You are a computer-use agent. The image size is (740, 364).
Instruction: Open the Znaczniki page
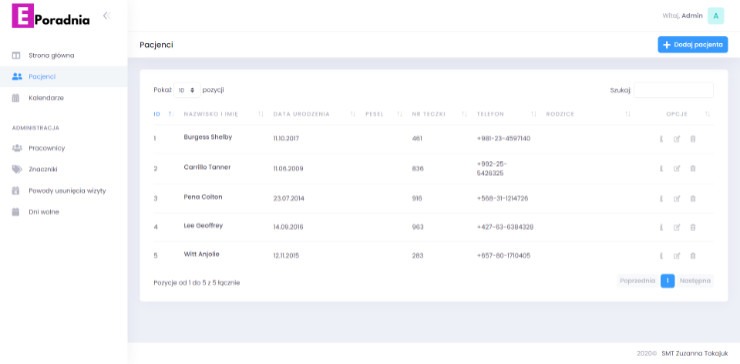43,169
